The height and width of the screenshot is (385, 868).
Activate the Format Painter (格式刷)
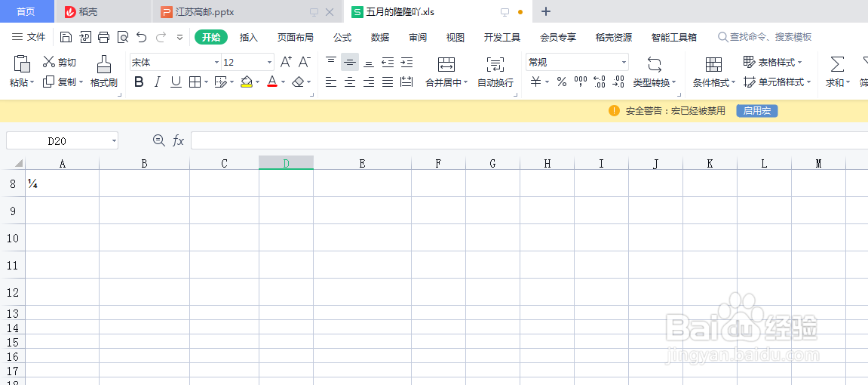coord(103,72)
